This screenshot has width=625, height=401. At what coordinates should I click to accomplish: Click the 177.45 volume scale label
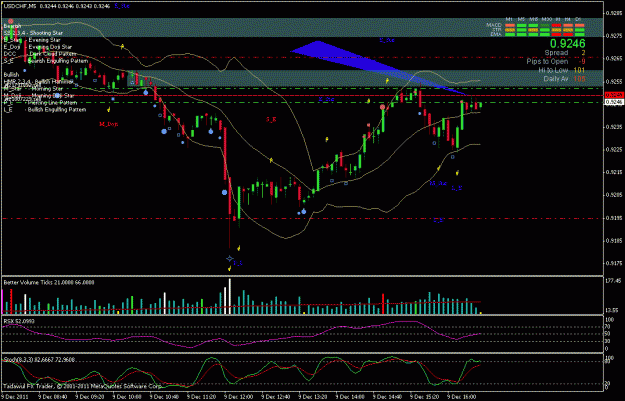[x=614, y=281]
